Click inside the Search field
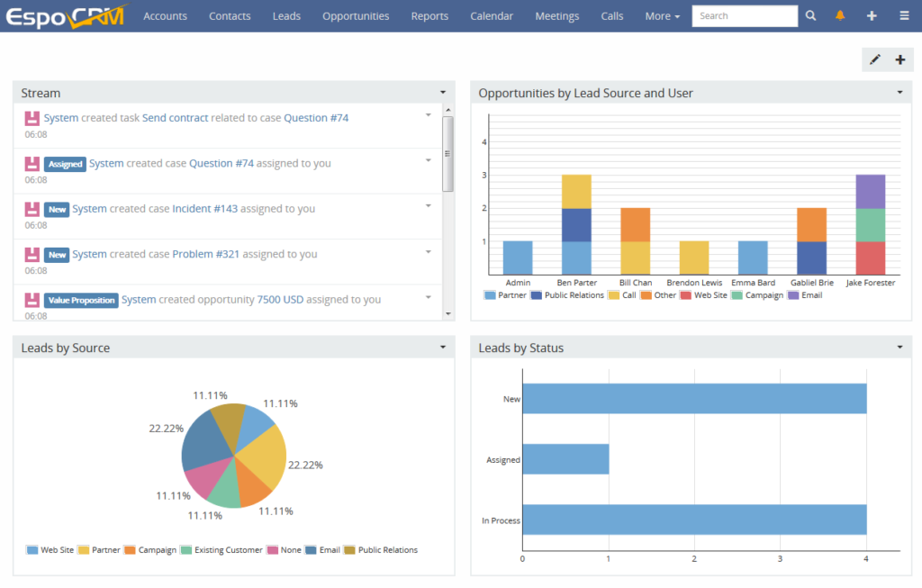Image resolution: width=922 pixels, height=588 pixels. click(745, 16)
